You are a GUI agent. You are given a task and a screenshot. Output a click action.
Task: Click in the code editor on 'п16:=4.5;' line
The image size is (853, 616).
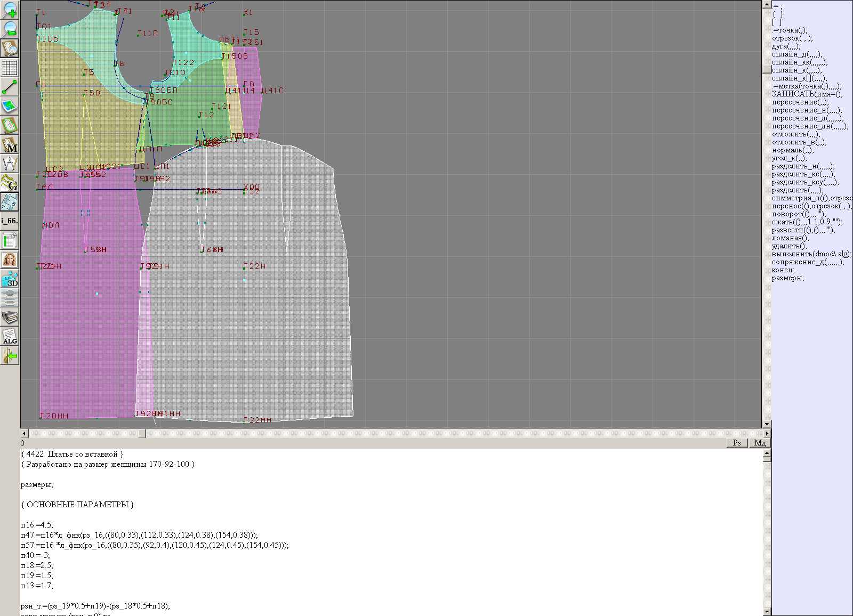pos(37,525)
